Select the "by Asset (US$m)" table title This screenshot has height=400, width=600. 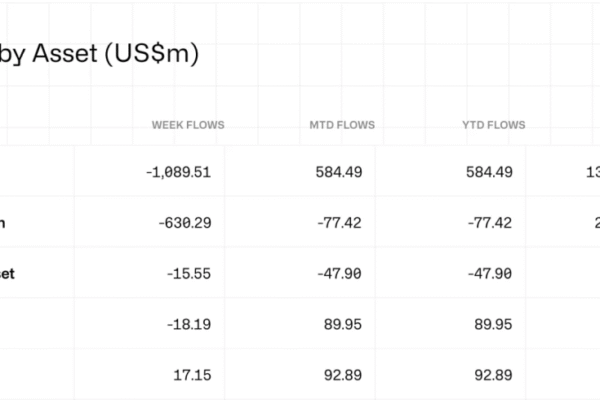(99, 53)
